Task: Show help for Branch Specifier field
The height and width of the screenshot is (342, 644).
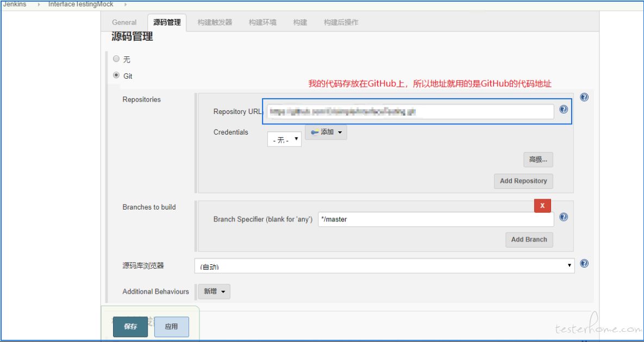Action: (564, 217)
